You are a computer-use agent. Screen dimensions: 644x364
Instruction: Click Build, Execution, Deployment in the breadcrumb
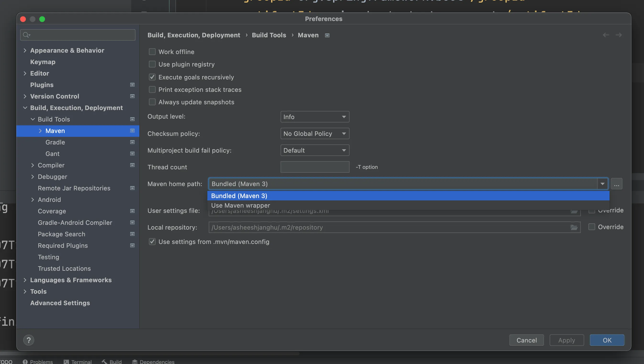click(x=194, y=35)
